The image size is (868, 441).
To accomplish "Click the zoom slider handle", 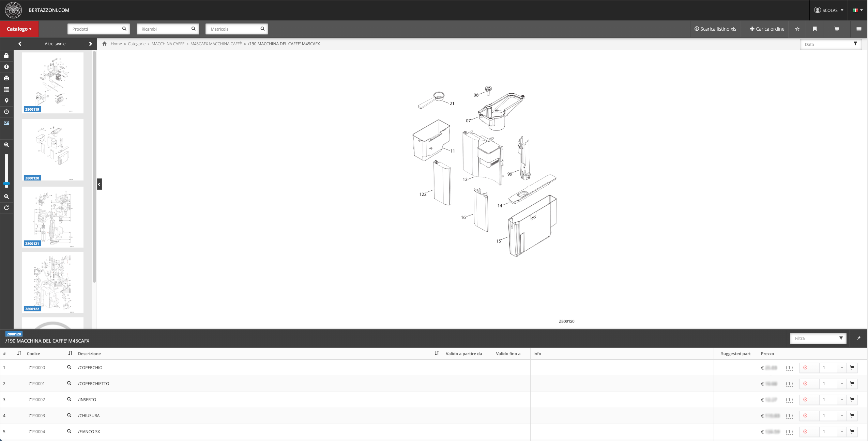I will 6,184.
